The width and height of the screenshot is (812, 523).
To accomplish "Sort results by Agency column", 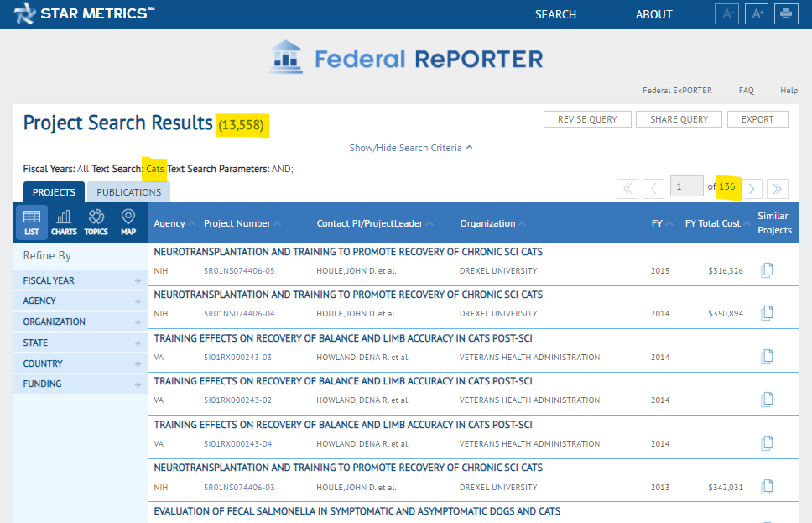I will pyautogui.click(x=174, y=223).
